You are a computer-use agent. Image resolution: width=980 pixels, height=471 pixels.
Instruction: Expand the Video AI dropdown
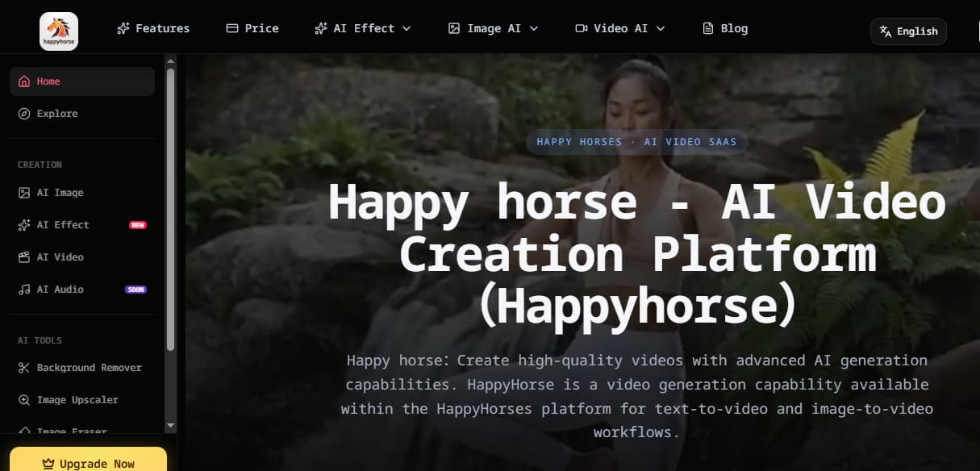pyautogui.click(x=619, y=27)
